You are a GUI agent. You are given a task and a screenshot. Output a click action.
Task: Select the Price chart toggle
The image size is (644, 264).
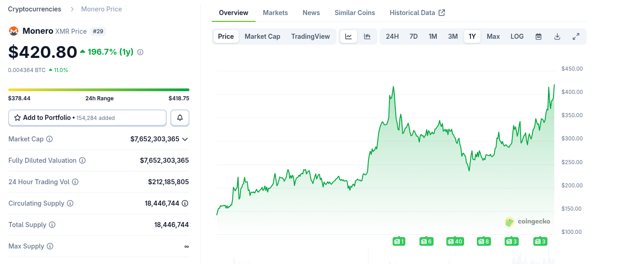[x=226, y=36]
